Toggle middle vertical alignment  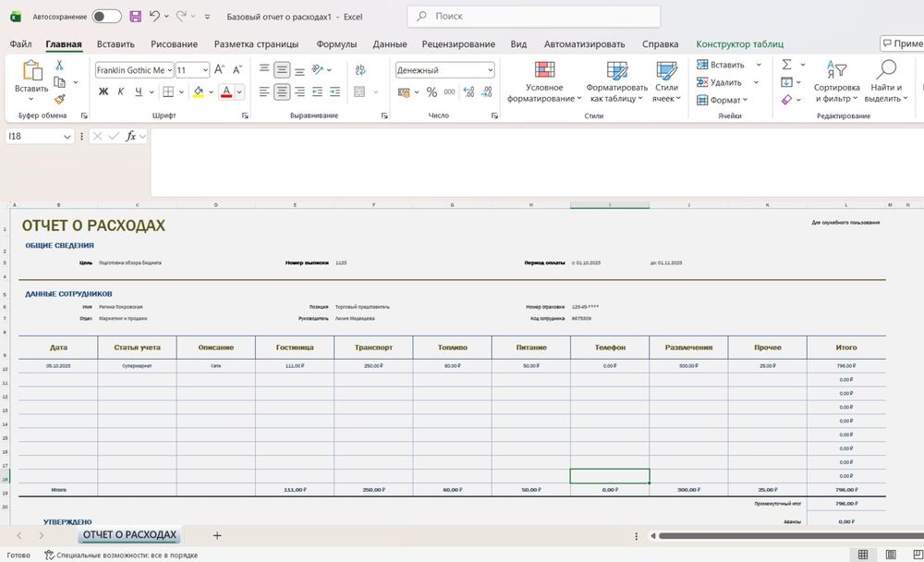point(282,70)
